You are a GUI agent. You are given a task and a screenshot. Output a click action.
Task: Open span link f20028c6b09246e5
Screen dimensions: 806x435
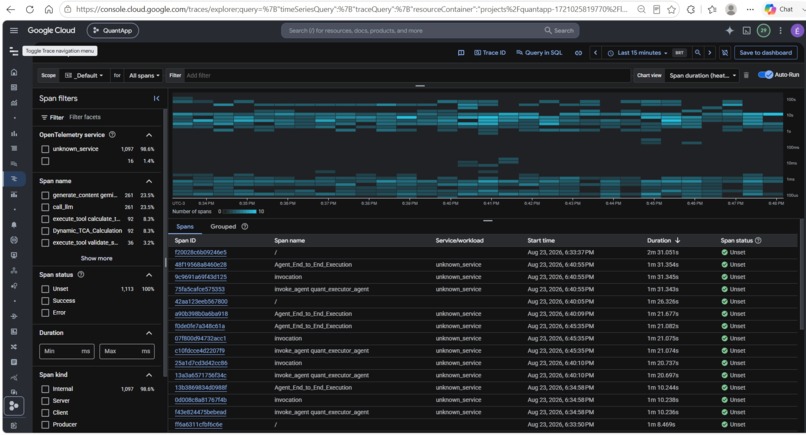coord(200,252)
